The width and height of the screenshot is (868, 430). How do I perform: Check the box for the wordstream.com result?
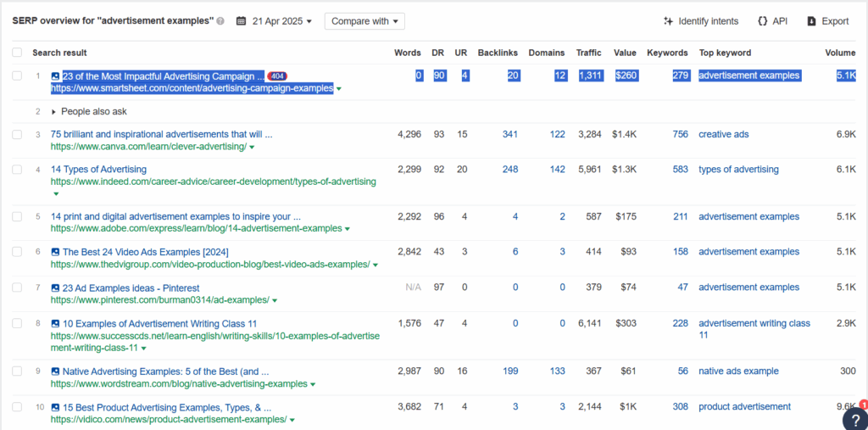[x=17, y=371]
